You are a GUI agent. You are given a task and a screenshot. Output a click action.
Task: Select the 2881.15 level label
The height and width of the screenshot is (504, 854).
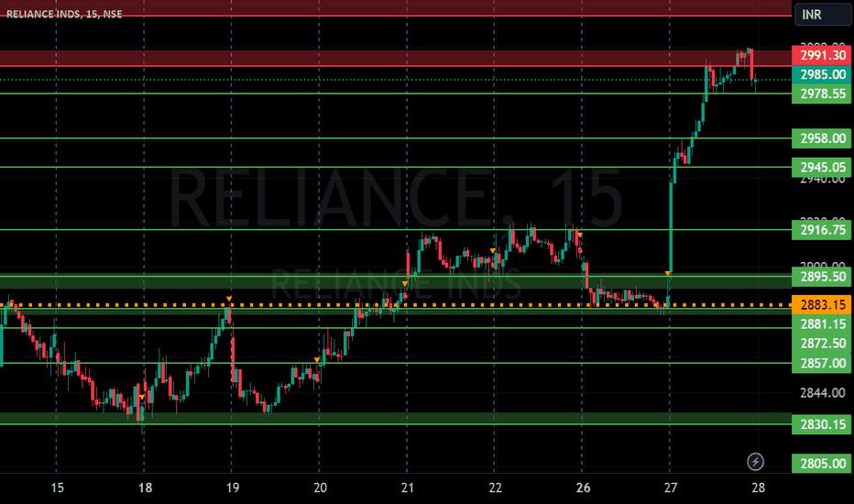pyautogui.click(x=821, y=324)
